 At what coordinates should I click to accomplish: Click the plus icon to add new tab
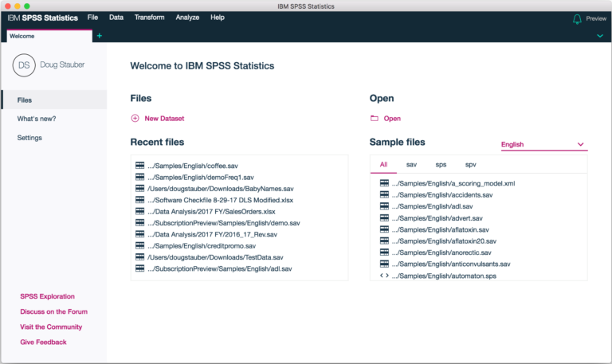(x=100, y=36)
